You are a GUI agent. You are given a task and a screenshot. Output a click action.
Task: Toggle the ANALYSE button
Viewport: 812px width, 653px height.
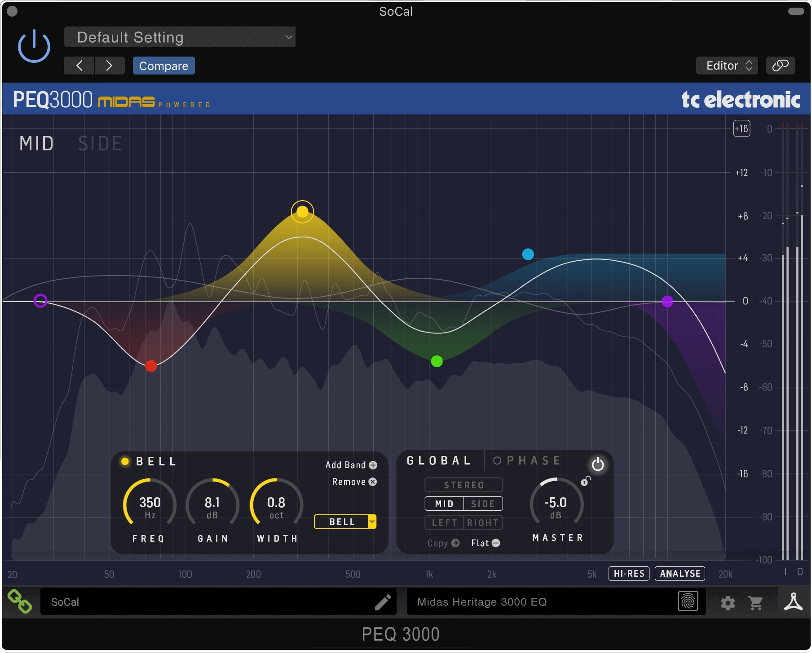(680, 574)
